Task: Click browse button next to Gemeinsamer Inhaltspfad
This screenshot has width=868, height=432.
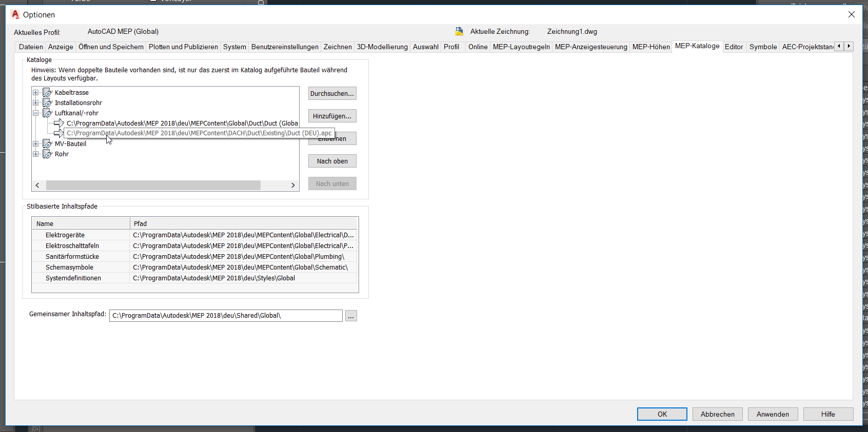Action: click(351, 316)
